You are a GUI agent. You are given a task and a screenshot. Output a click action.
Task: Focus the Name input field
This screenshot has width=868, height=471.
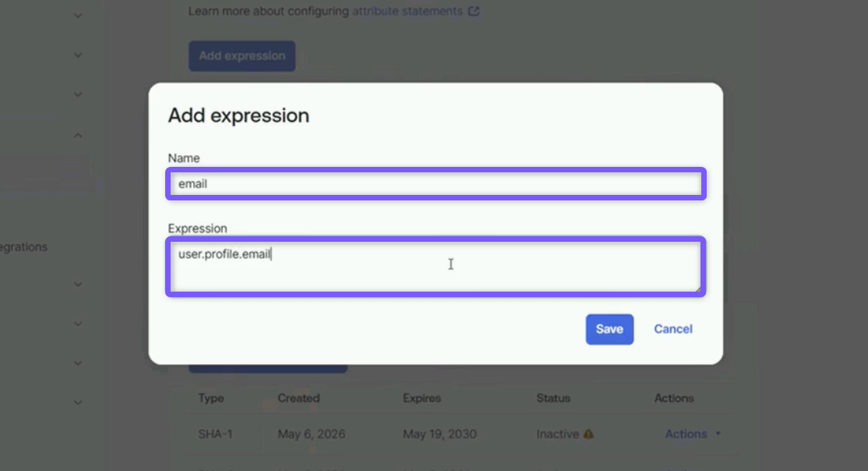point(436,184)
